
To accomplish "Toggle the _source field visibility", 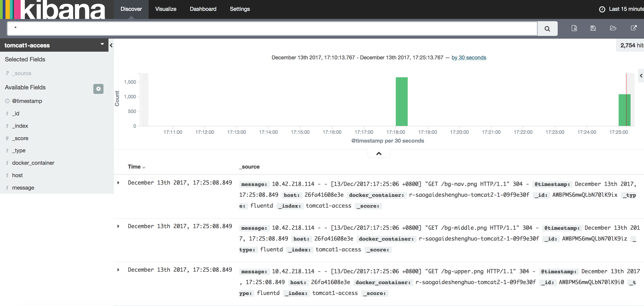I will coord(22,73).
